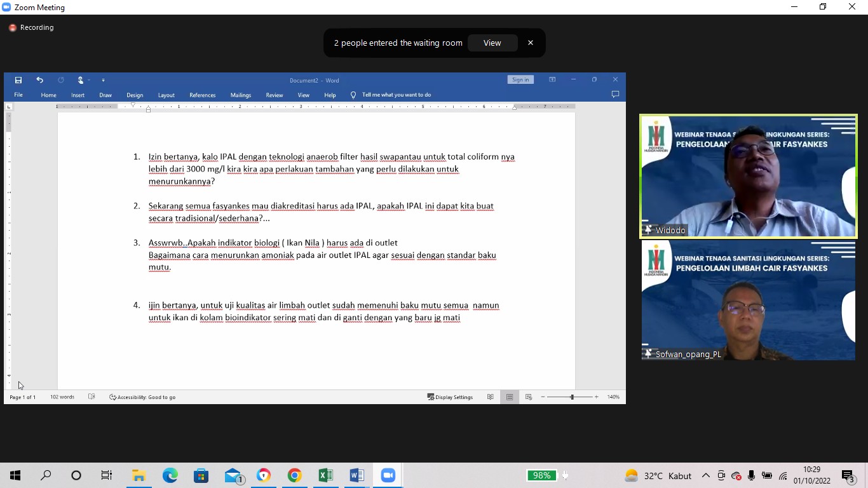Click the zoom out minus button
This screenshot has height=488, width=868.
(543, 396)
